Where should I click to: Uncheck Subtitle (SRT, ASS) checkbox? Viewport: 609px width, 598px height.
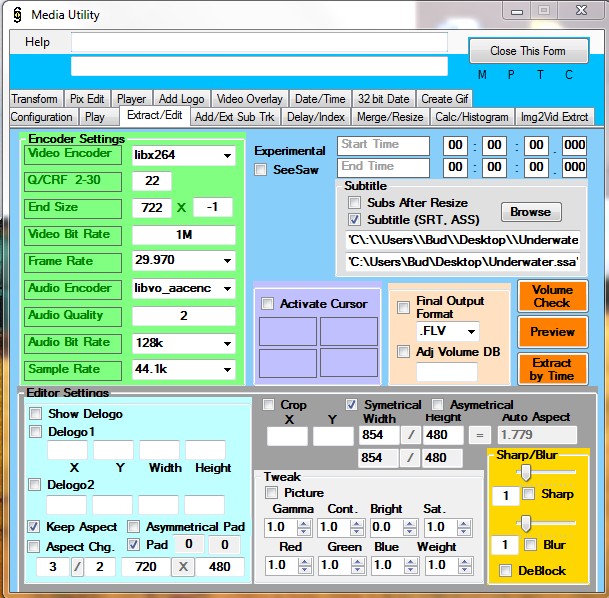pos(354,219)
